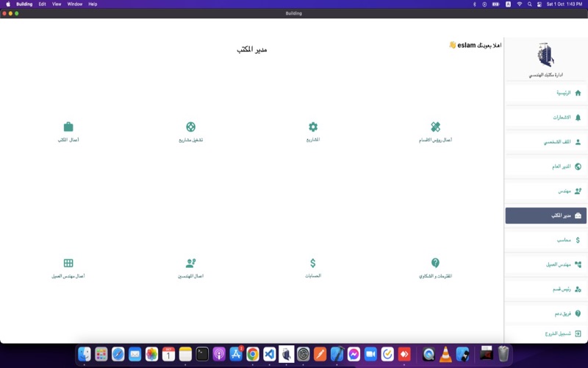The image size is (588, 368).
Task: Click the eslam welcome greeting text
Action: pos(475,45)
